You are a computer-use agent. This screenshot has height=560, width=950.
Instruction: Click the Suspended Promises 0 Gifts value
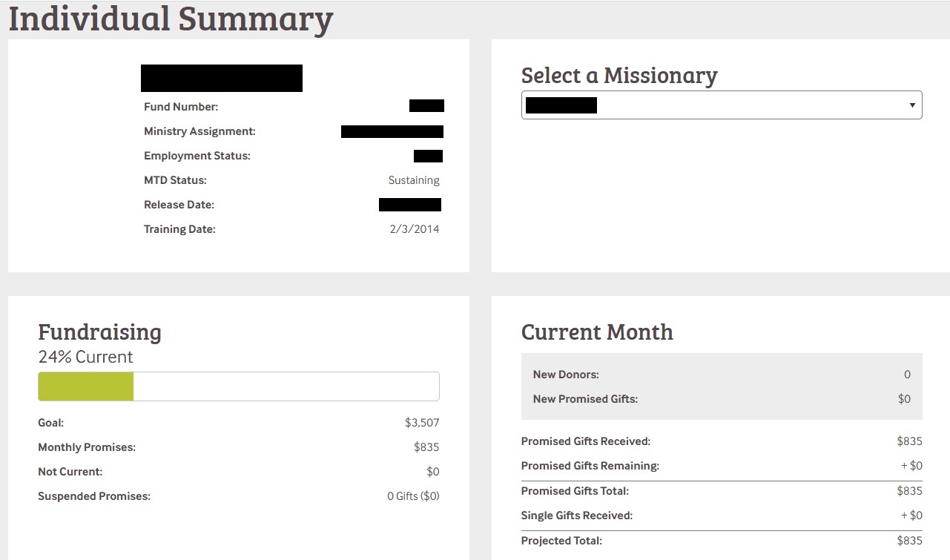(413, 496)
